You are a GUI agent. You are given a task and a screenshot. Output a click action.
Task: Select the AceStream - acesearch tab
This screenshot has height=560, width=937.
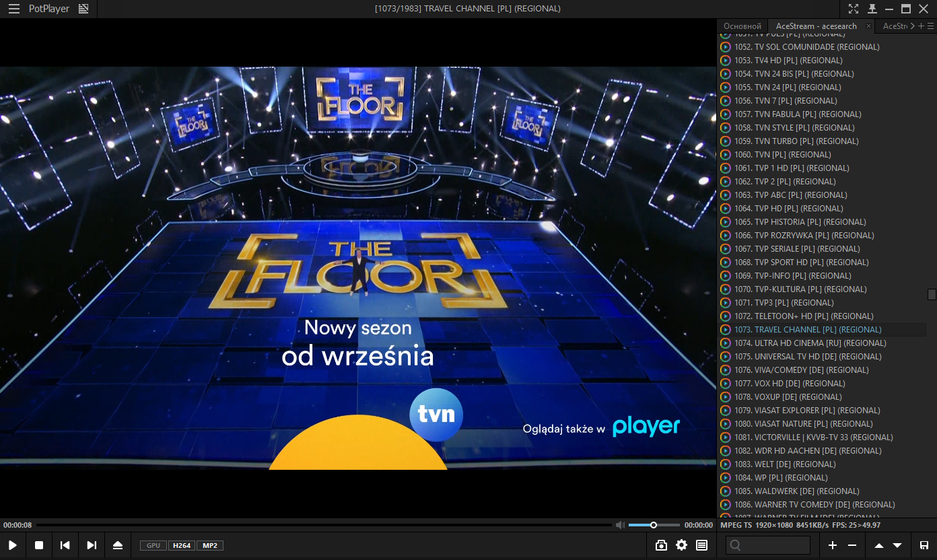click(x=817, y=26)
